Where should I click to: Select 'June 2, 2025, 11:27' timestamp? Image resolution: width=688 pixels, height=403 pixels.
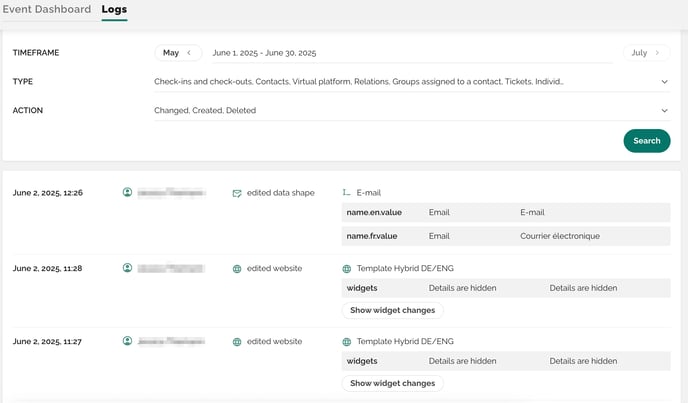pyautogui.click(x=47, y=341)
